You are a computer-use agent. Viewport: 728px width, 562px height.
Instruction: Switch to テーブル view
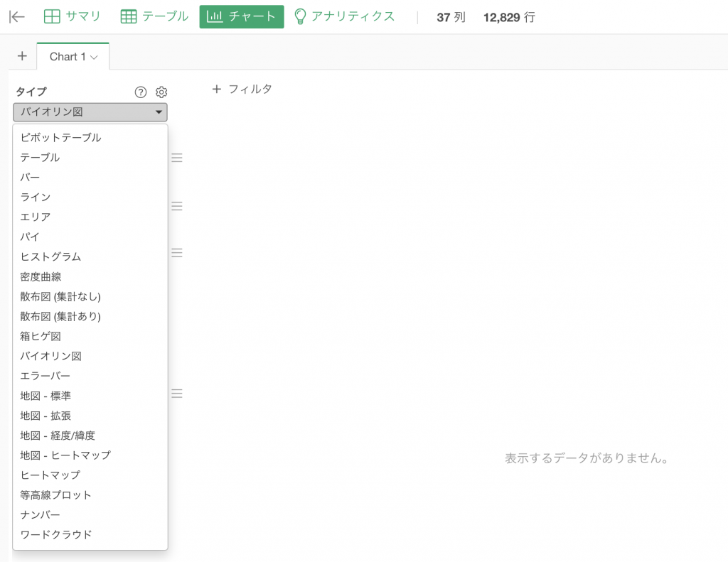click(154, 17)
